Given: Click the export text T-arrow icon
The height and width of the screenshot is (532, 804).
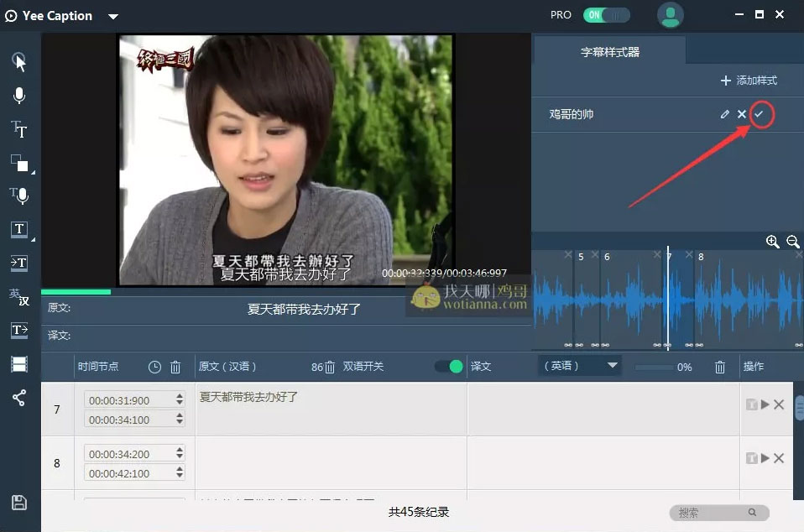Looking at the screenshot, I should point(19,330).
